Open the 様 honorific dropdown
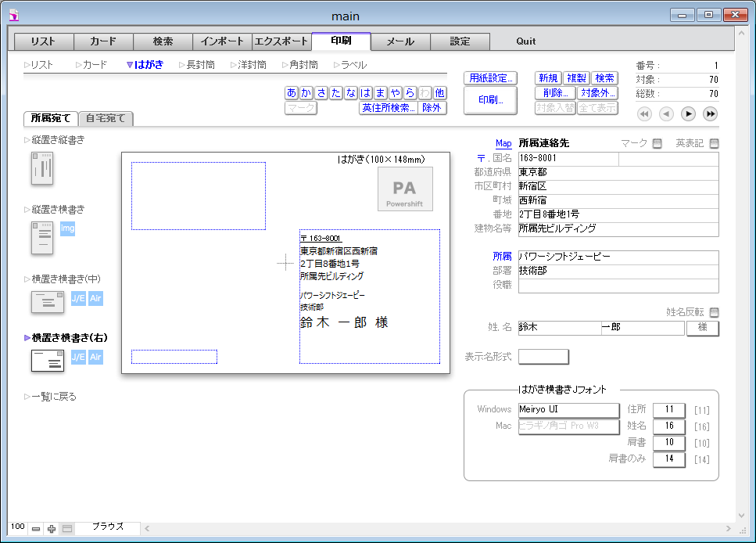756x543 pixels. [x=702, y=328]
